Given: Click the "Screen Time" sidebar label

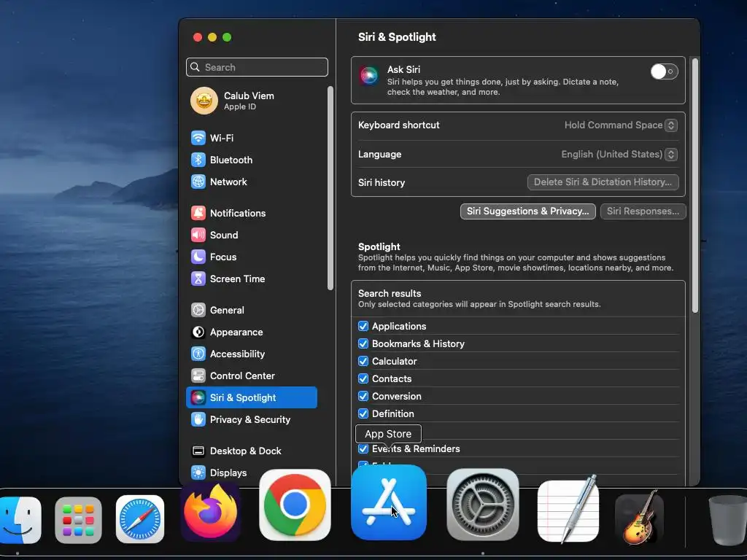Looking at the screenshot, I should click(237, 279).
